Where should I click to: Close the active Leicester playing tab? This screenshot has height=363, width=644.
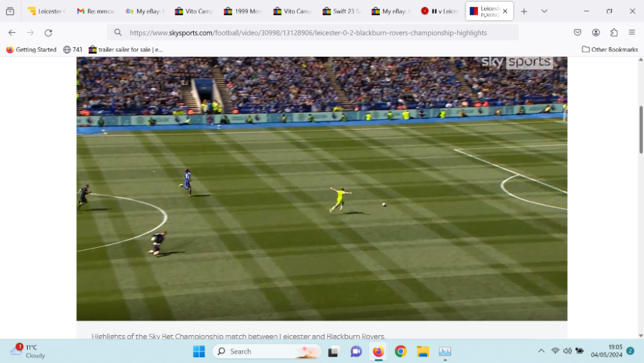coord(505,11)
